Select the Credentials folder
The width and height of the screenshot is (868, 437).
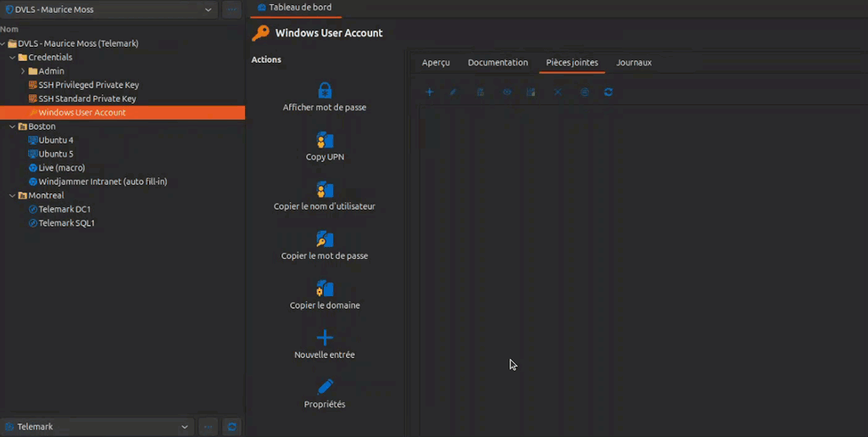[50, 57]
